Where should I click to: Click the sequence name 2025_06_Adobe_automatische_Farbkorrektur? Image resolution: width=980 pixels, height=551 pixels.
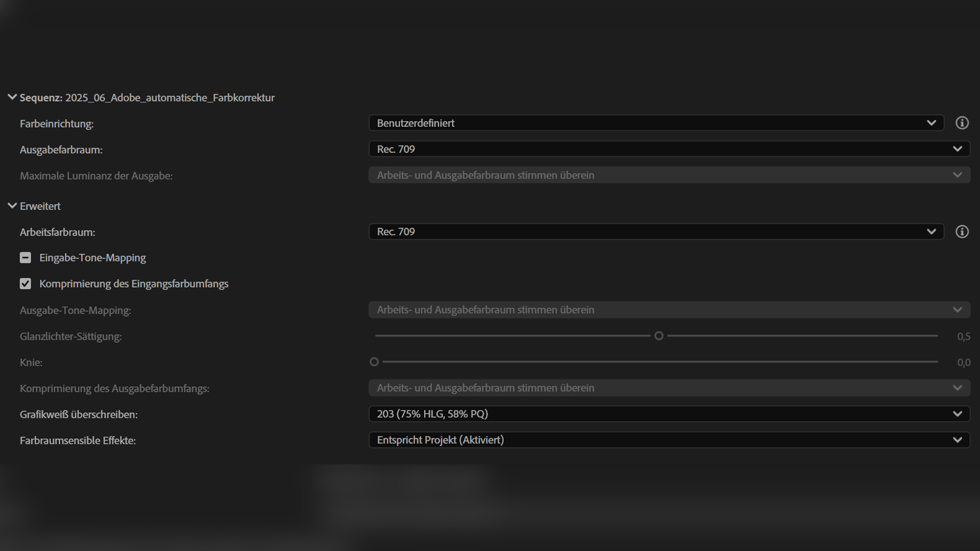169,97
